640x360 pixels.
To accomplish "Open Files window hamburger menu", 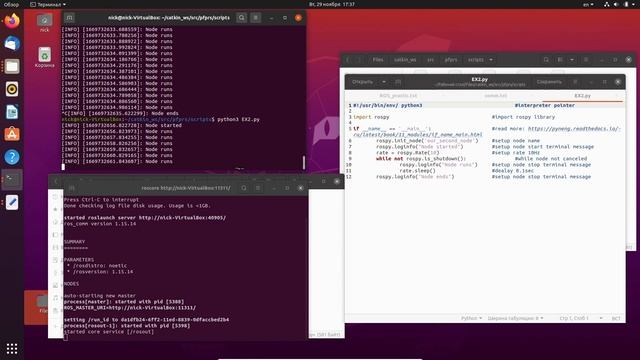I will pos(586,60).
